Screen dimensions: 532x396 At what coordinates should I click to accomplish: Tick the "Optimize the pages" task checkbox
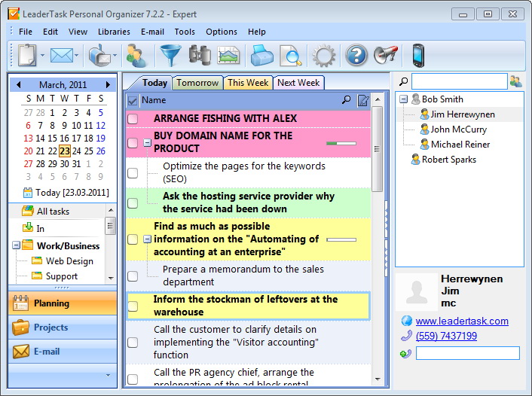(x=133, y=173)
